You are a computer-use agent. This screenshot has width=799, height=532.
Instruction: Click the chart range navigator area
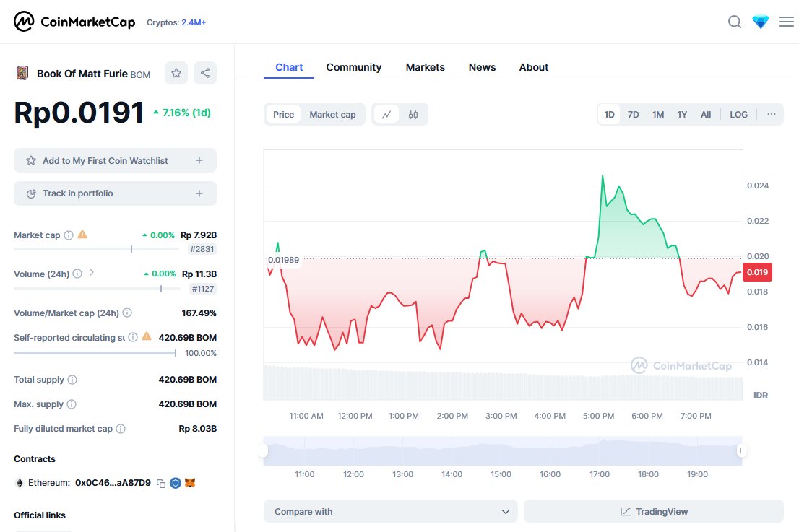[x=502, y=450]
